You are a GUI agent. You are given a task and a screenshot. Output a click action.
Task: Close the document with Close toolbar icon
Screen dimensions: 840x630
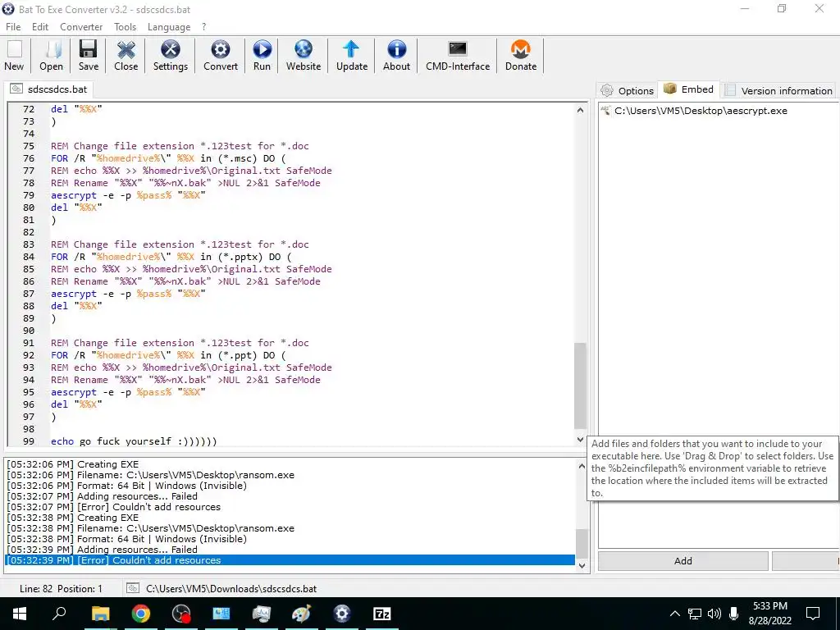pos(126,55)
